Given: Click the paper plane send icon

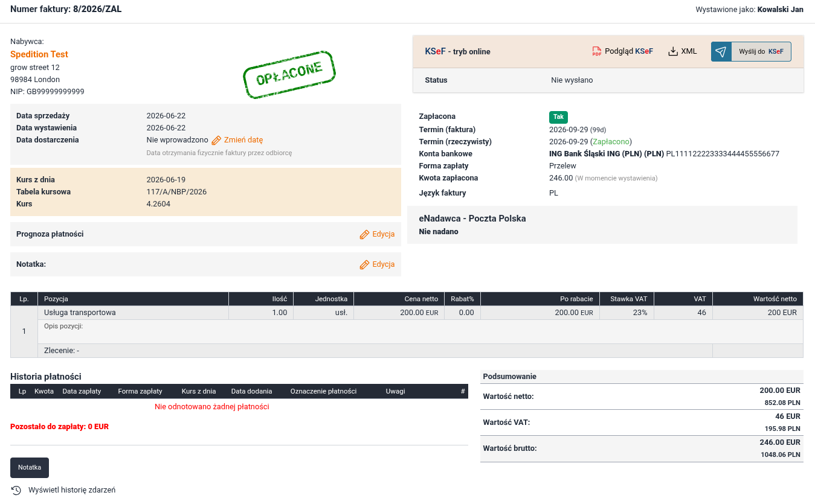Looking at the screenshot, I should 721,51.
